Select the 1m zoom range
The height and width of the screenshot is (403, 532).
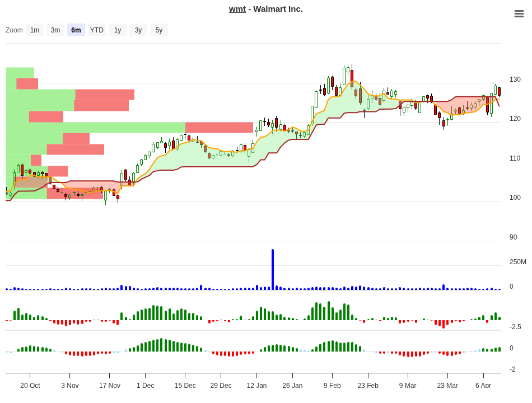[x=35, y=30]
